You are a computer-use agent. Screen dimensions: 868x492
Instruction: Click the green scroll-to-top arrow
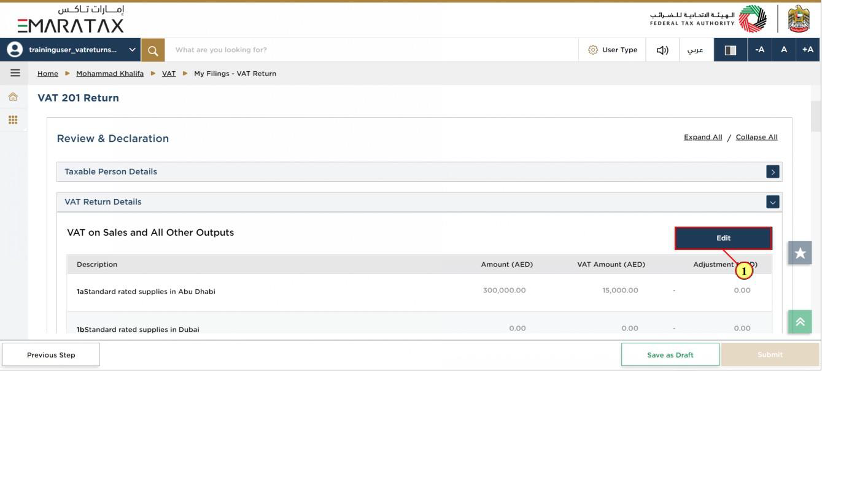[x=800, y=321]
